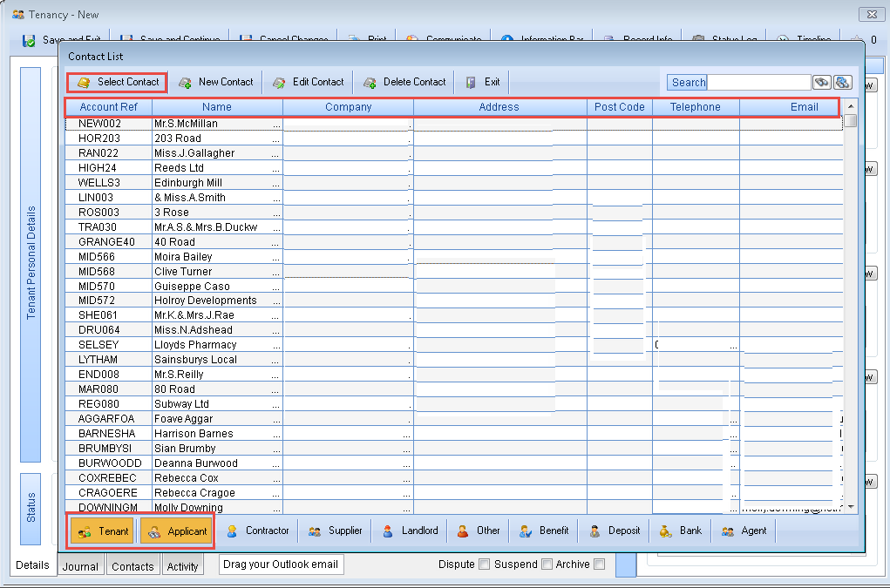Sort by the Telephone column header
This screenshot has width=890, height=588.
[696, 107]
